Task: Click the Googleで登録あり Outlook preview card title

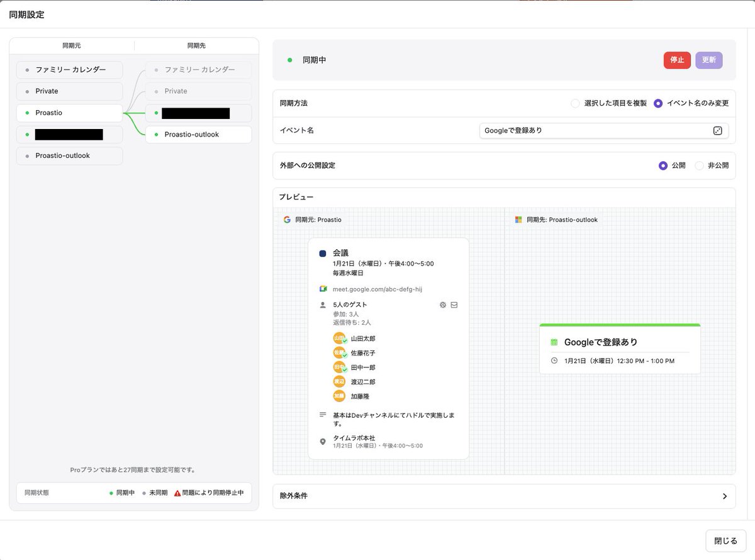Action: point(601,342)
